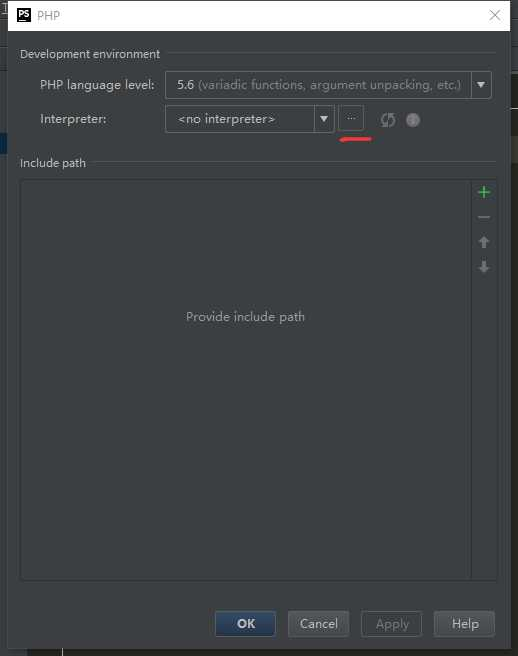Show interpreter info round icon
The height and width of the screenshot is (656, 518).
tap(413, 120)
